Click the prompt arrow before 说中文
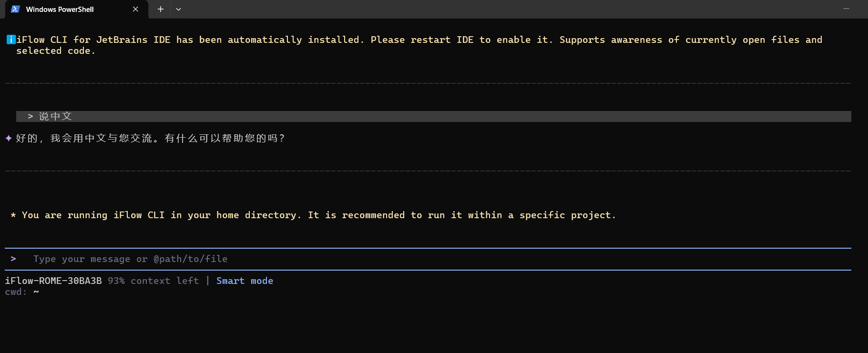868x353 pixels. [30, 116]
